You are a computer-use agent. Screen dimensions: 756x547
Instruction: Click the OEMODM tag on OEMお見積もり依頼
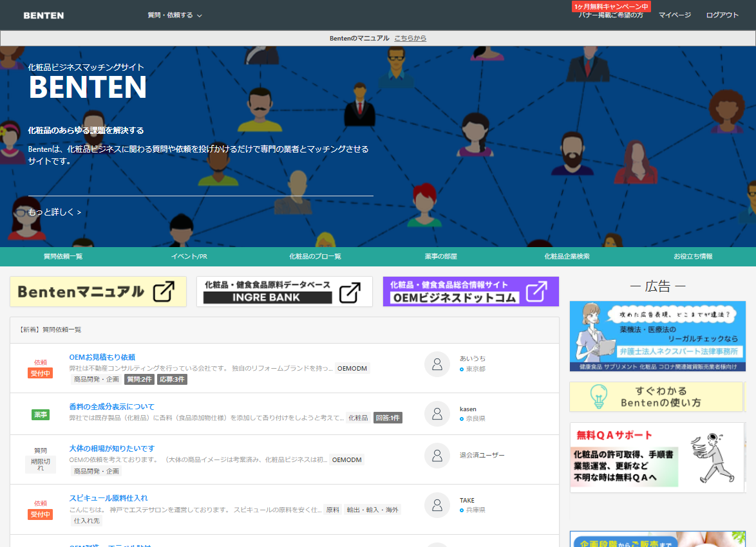click(352, 369)
